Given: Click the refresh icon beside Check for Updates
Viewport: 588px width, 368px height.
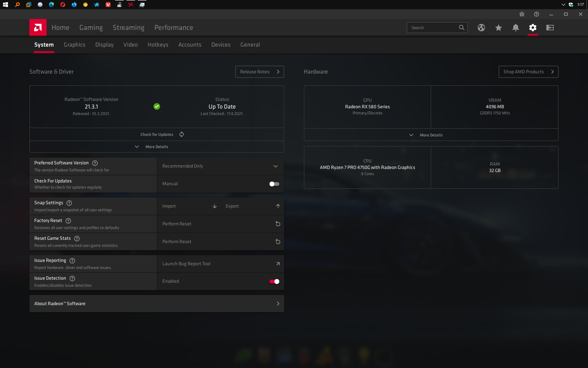Looking at the screenshot, I should click(x=182, y=134).
